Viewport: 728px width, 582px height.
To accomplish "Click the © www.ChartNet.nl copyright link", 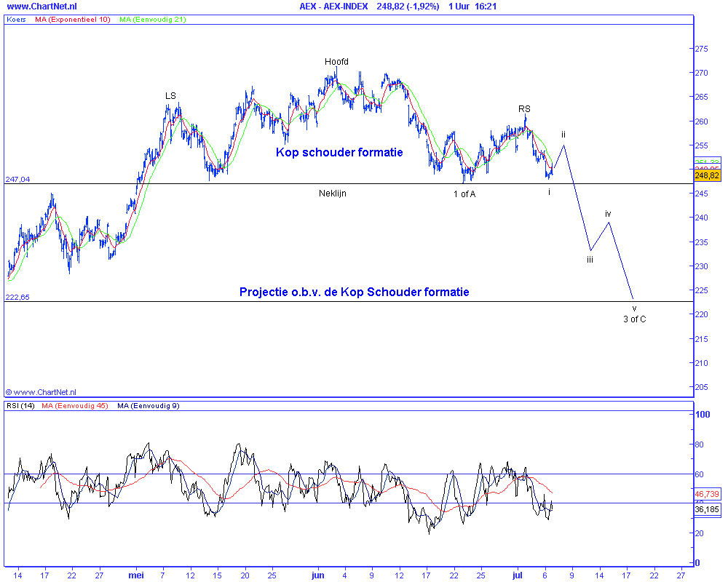I will coord(42,391).
